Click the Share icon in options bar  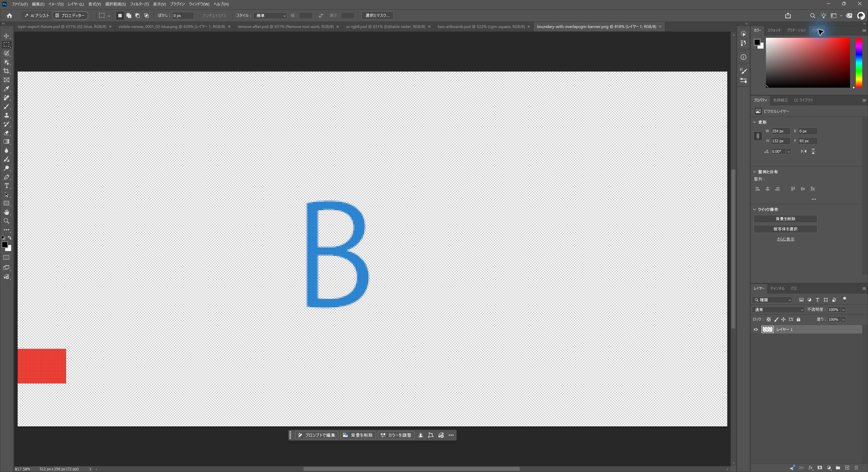788,15
